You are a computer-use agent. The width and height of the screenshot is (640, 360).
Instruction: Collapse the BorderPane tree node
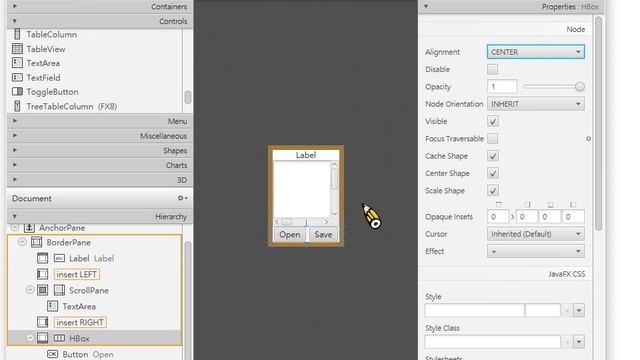pos(22,242)
